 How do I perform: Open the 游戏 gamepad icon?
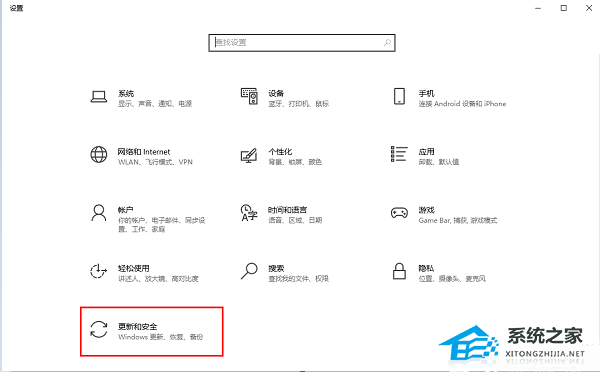(x=399, y=212)
